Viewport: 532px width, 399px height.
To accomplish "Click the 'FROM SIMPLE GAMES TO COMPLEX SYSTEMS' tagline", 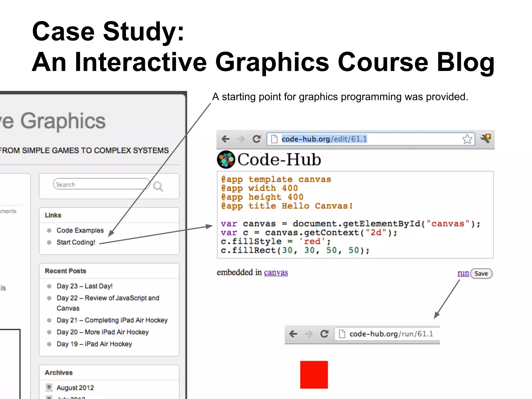I will tap(84, 150).
